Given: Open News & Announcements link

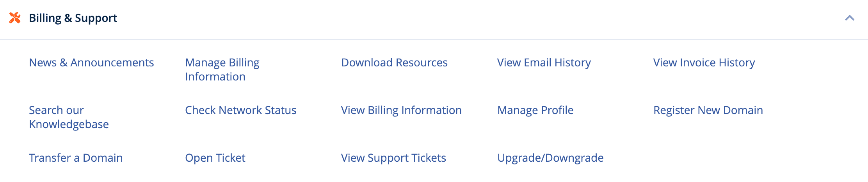Looking at the screenshot, I should (91, 62).
